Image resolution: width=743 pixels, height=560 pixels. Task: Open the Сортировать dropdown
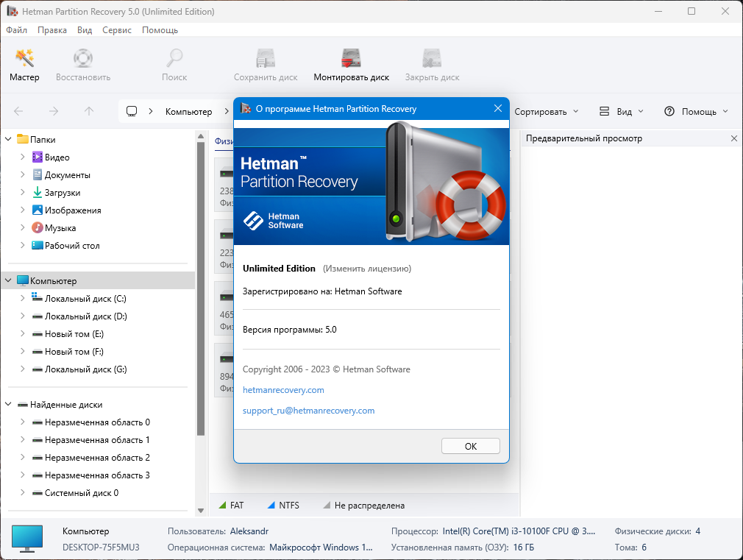click(547, 111)
